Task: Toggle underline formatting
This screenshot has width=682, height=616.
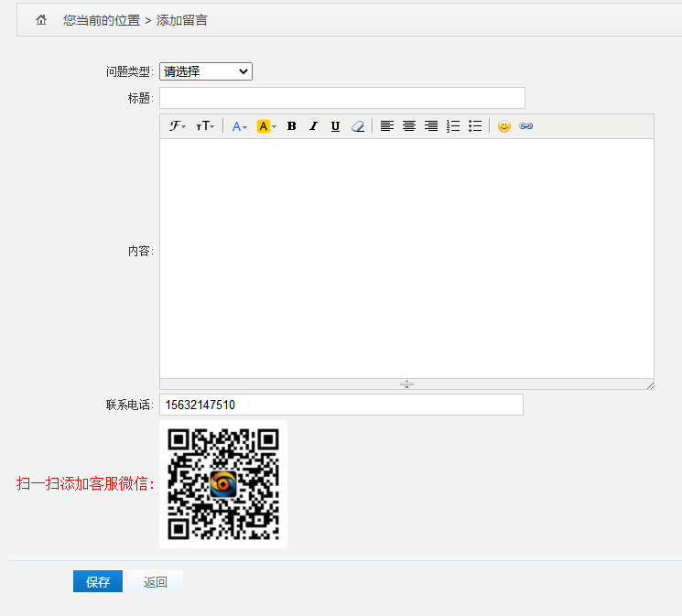Action: pos(335,126)
